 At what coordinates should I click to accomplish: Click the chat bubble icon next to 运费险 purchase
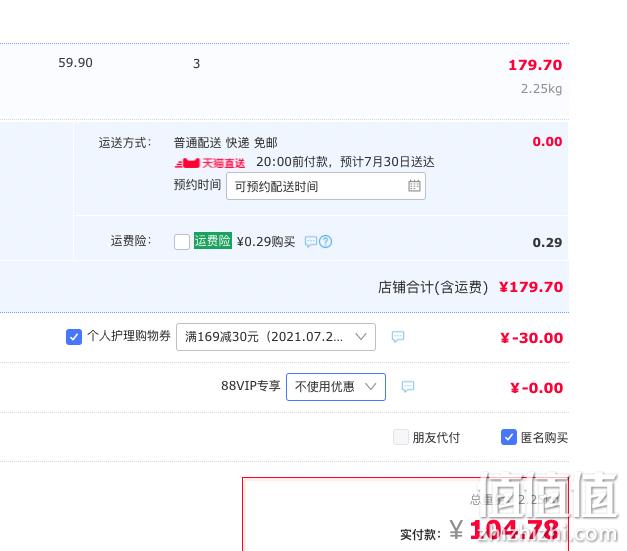click(x=311, y=242)
